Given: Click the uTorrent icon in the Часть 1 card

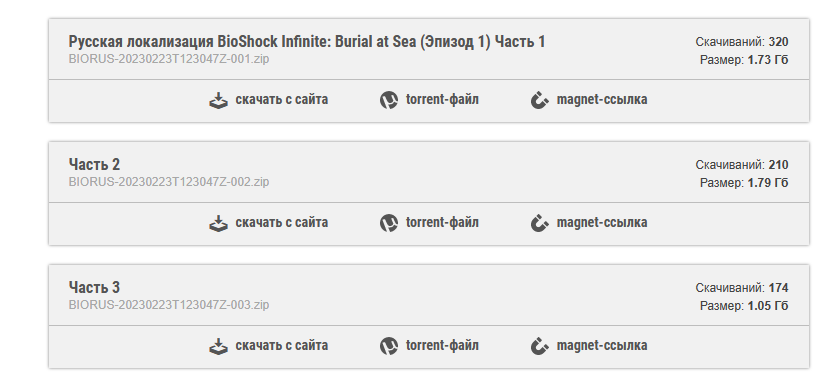Looking at the screenshot, I should [x=388, y=100].
